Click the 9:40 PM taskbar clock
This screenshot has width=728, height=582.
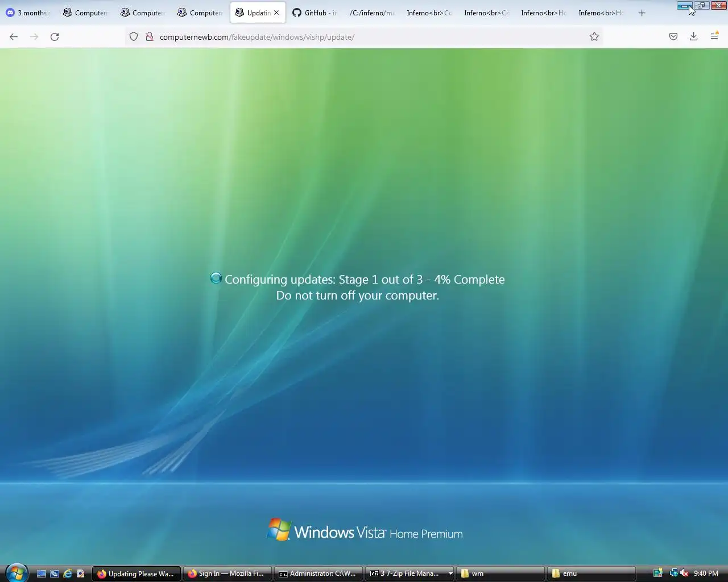(x=706, y=573)
